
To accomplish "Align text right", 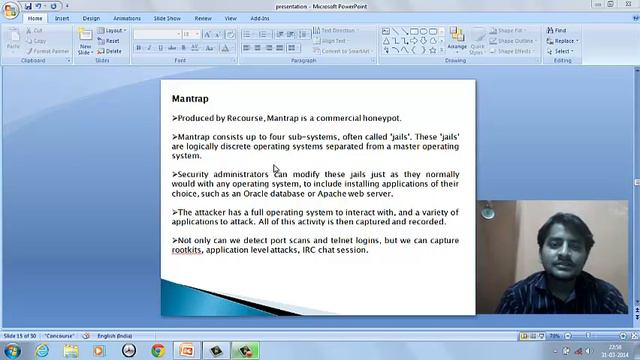I will 269,48.
